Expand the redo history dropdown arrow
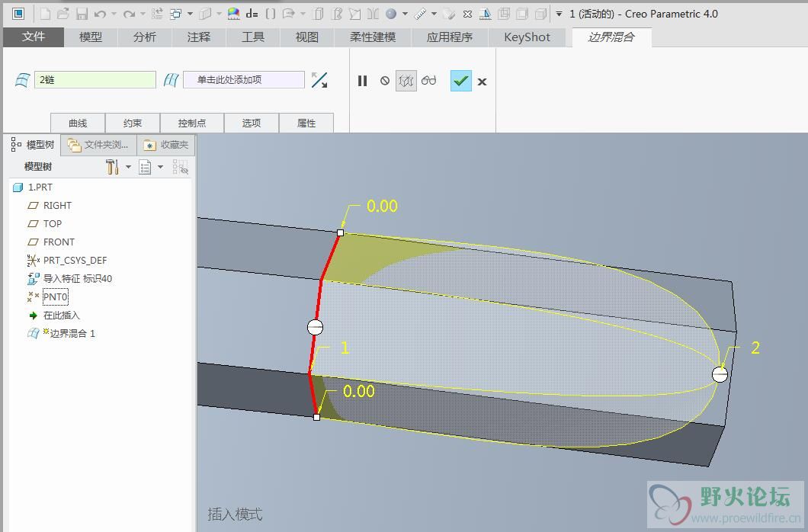Image resolution: width=808 pixels, height=532 pixels. (x=143, y=14)
